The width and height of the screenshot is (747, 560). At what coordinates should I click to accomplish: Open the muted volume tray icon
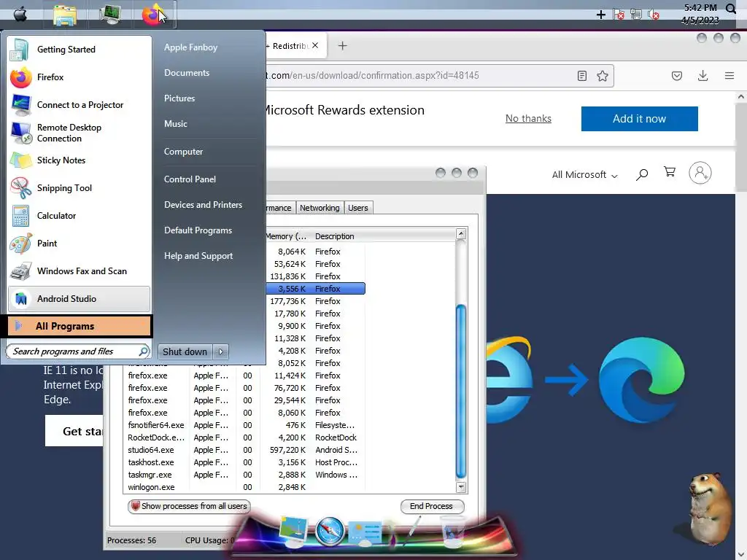(x=654, y=15)
